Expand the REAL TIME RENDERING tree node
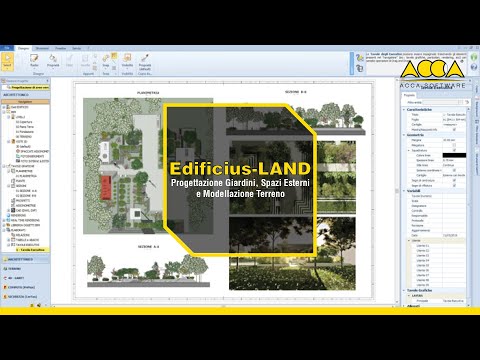This screenshot has width=480, height=360. [4, 220]
